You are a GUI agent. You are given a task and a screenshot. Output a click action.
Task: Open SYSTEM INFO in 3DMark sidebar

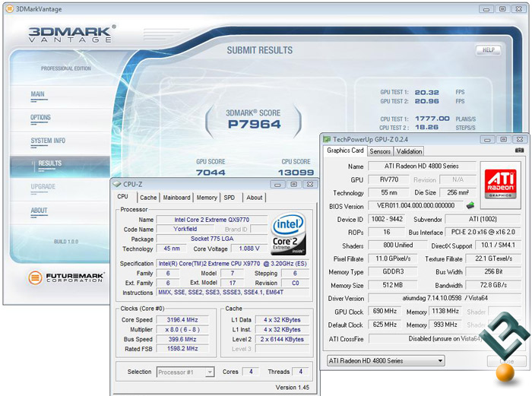tap(48, 141)
